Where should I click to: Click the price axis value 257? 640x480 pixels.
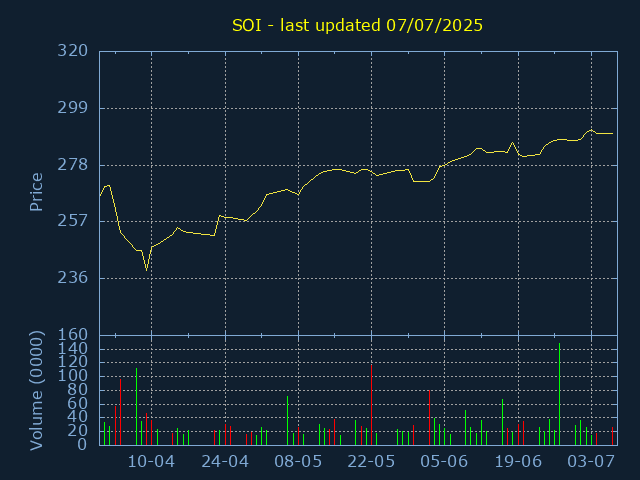pyautogui.click(x=73, y=221)
